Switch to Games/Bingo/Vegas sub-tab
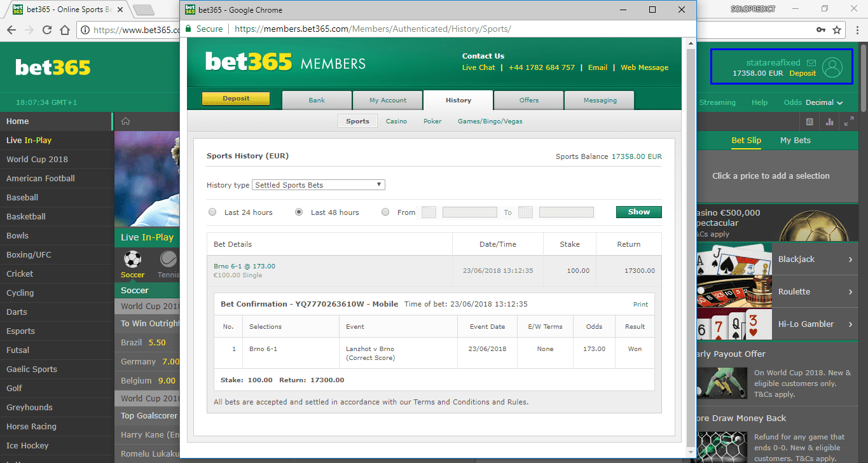The image size is (868, 463). pos(490,121)
